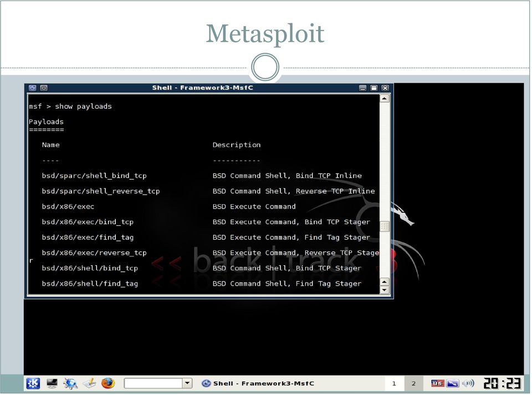Open the KDE K menu launcher

(x=33, y=383)
